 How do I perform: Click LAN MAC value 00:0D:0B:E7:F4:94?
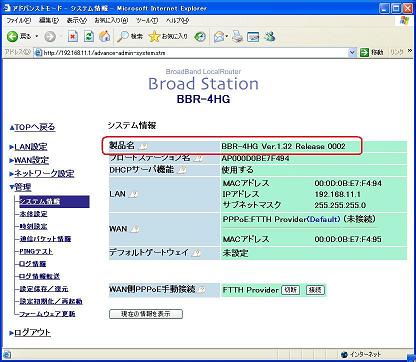pyautogui.click(x=348, y=183)
